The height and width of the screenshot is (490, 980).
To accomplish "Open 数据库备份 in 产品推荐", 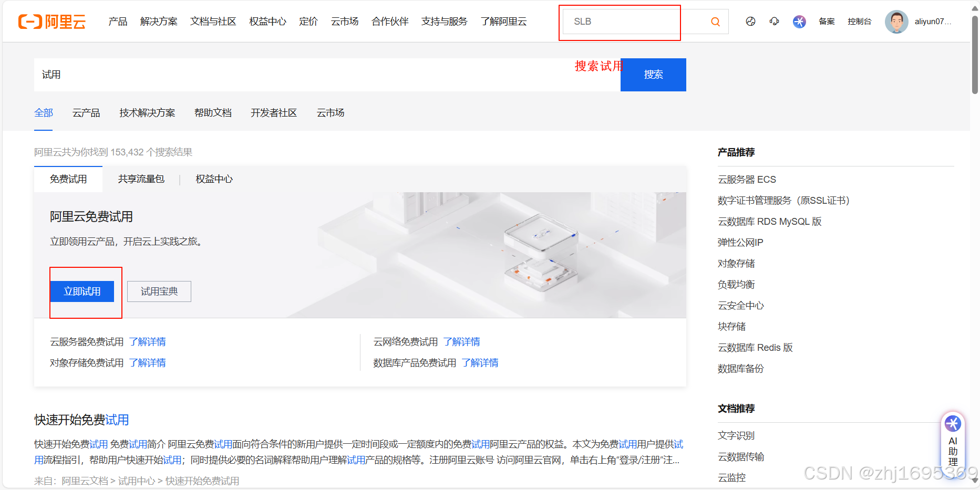I will [741, 369].
